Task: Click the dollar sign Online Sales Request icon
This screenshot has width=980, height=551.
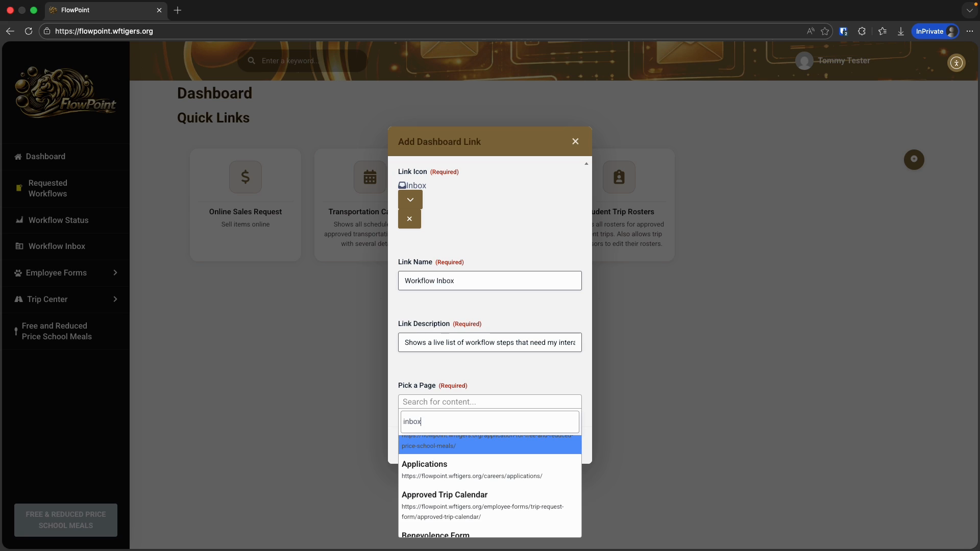Action: pyautogui.click(x=246, y=177)
